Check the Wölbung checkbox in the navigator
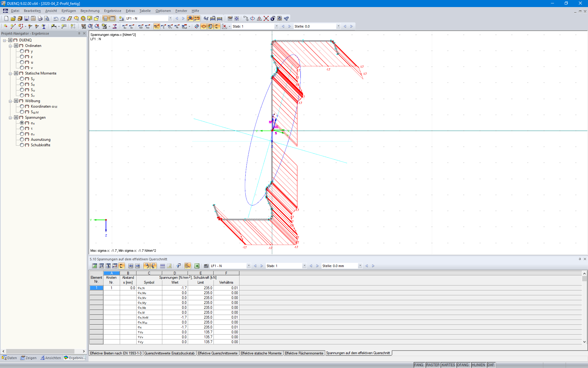Image resolution: width=588 pixels, height=368 pixels. (16, 101)
